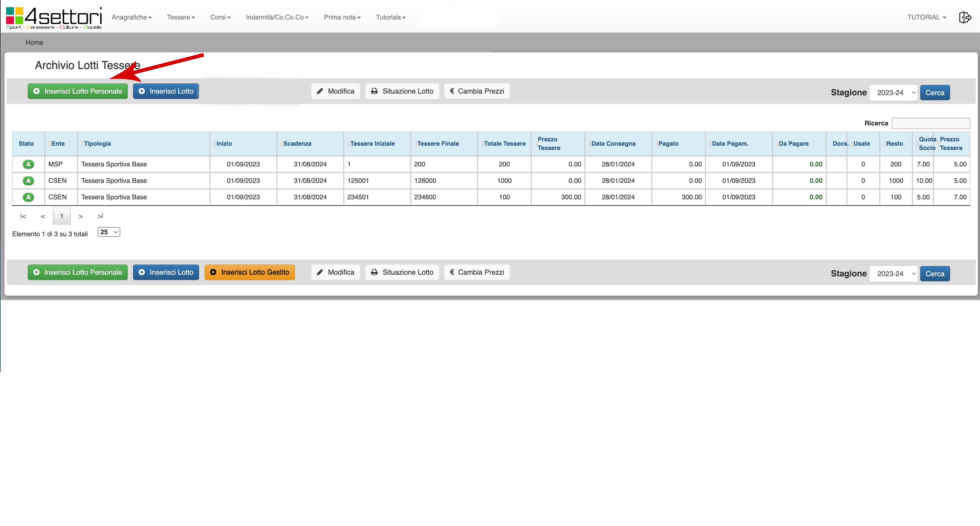The image size is (980, 526).
Task: Expand the TUTORIAL user dropdown
Action: point(926,17)
